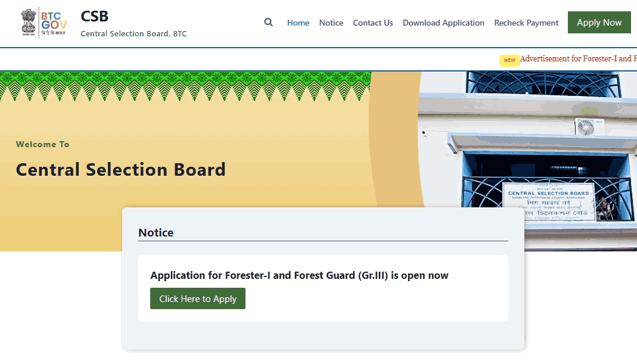The height and width of the screenshot is (364, 637).
Task: Go to the Recheck Payment section
Action: 526,23
